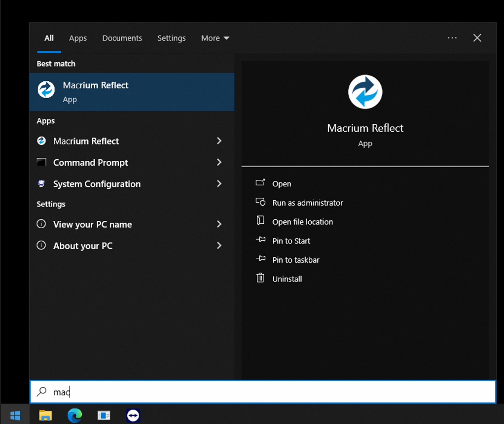Select Pin to taskbar option
This screenshot has width=504, height=424.
[x=295, y=260]
